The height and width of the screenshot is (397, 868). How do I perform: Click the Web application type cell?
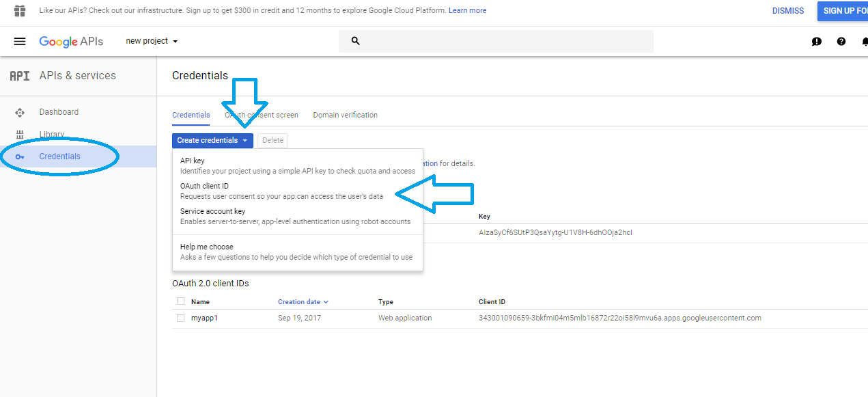pos(405,318)
